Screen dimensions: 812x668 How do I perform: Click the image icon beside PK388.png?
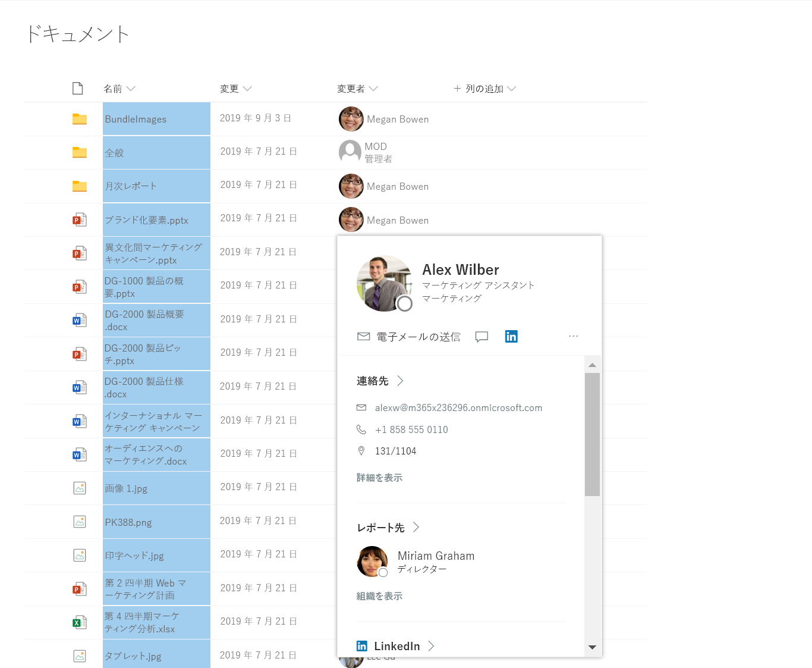pos(80,522)
